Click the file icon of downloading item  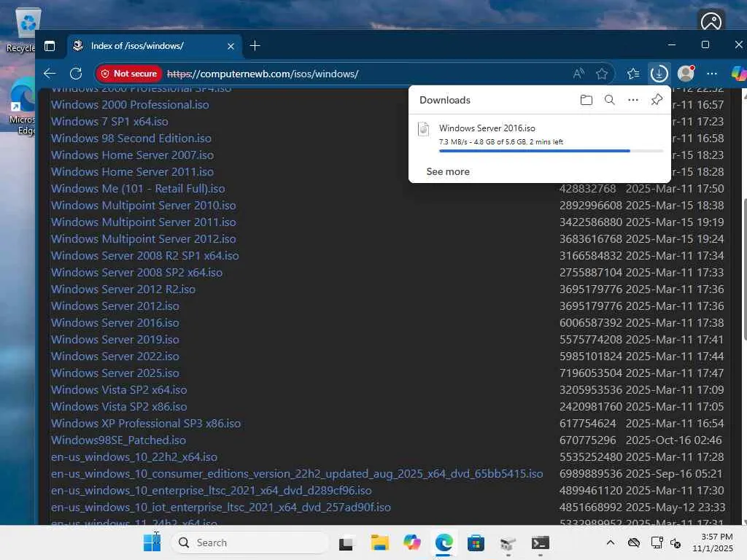(x=423, y=130)
